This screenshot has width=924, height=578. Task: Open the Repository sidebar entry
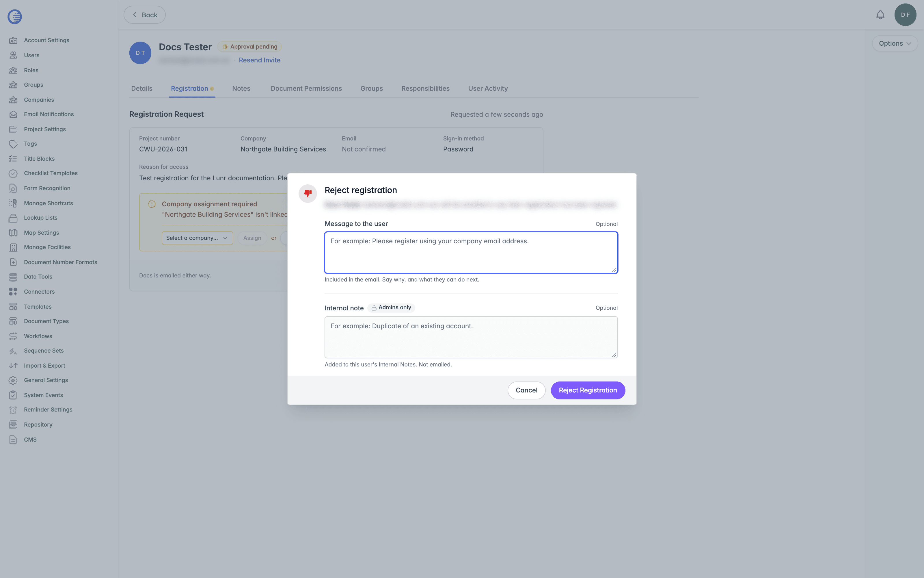[x=38, y=425]
